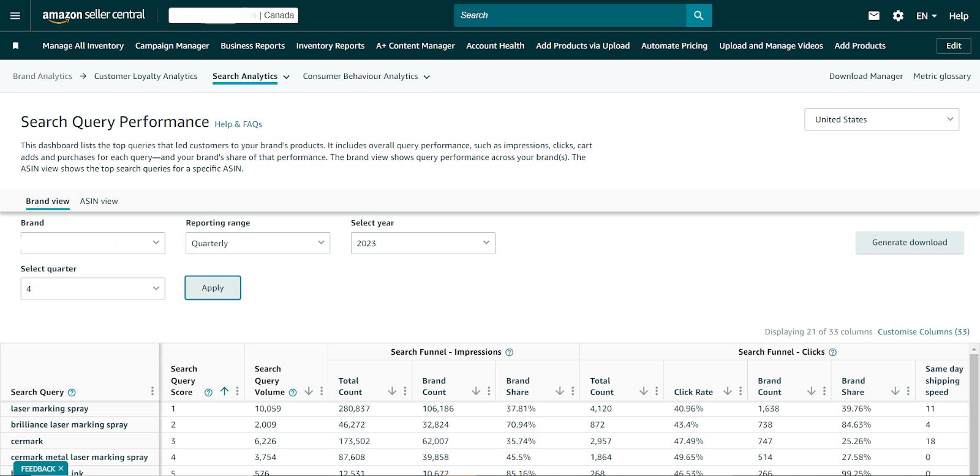The height and width of the screenshot is (476, 980).
Task: Select 'cermark metal laser marking spray' query
Action: [80, 457]
